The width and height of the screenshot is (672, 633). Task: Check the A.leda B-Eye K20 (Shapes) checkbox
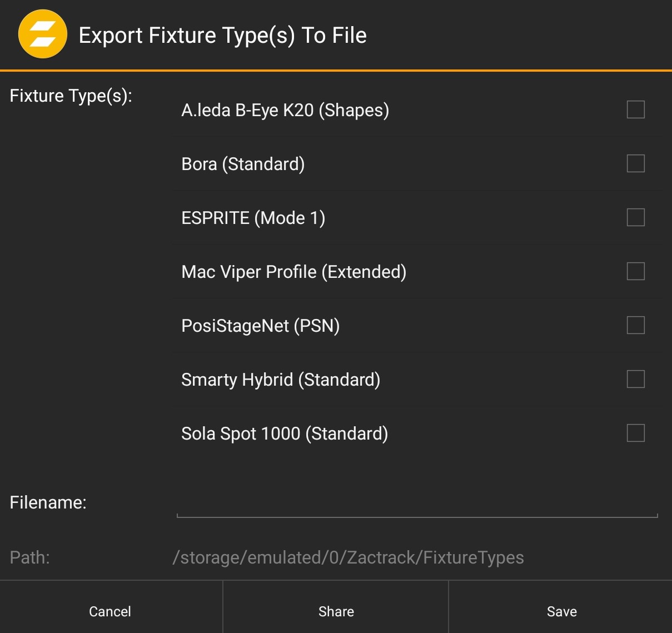coord(635,110)
